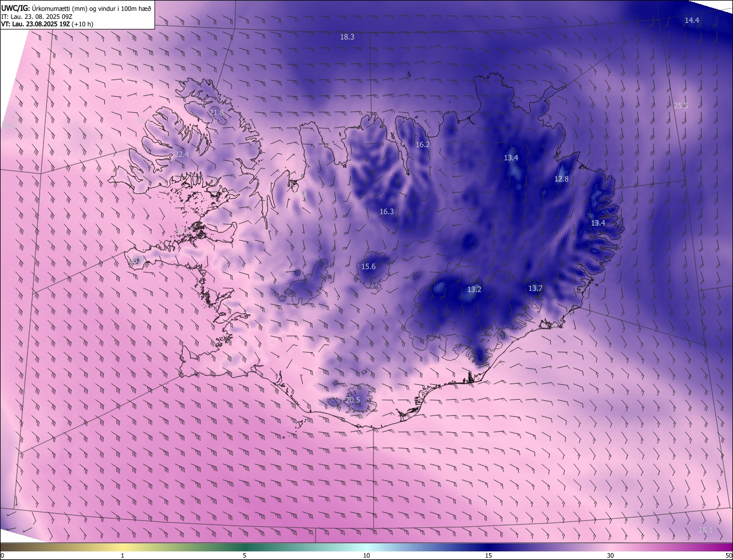This screenshot has width=733, height=560.
Task: Click the 13.2 value label
Action: point(474,289)
